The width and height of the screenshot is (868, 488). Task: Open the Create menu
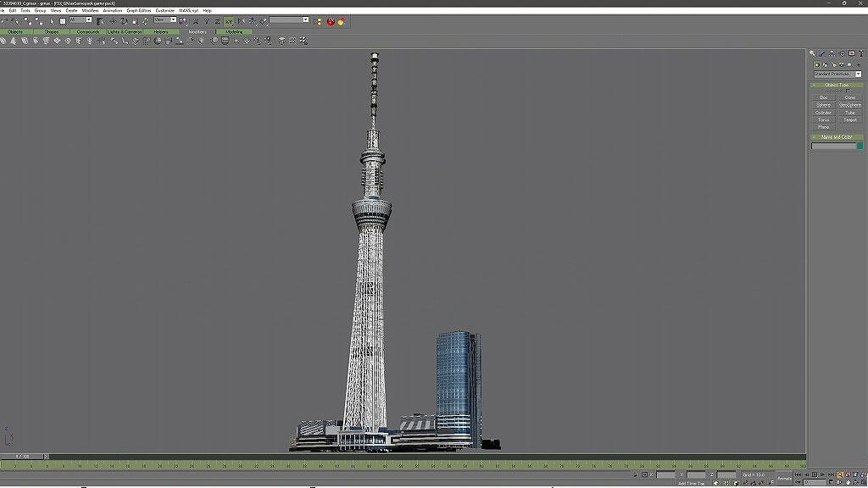71,10
